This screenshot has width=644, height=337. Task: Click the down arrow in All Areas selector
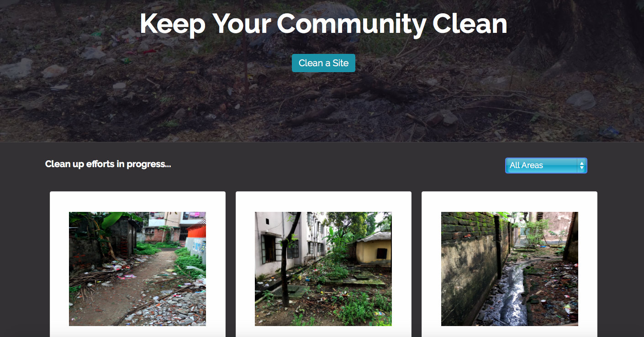click(581, 168)
